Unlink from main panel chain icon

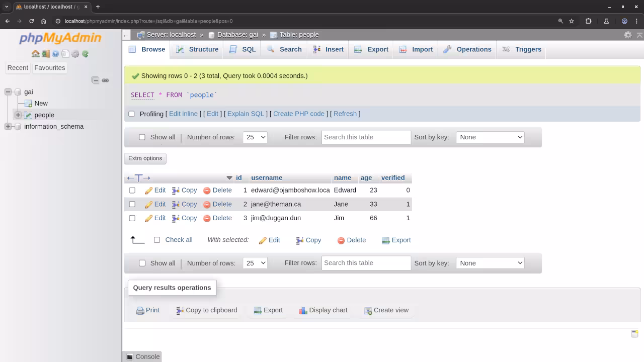click(105, 80)
